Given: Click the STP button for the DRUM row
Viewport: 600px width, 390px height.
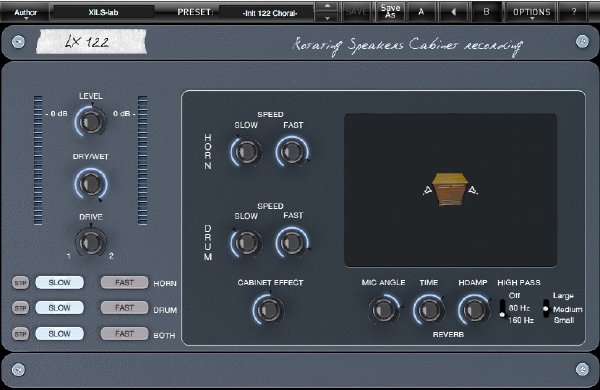Looking at the screenshot, I should tap(20, 308).
